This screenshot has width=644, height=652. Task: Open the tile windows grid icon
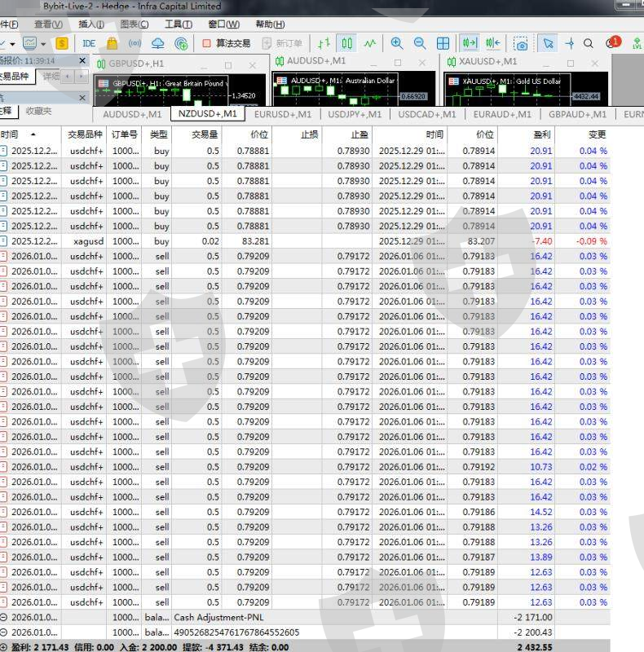(x=443, y=43)
